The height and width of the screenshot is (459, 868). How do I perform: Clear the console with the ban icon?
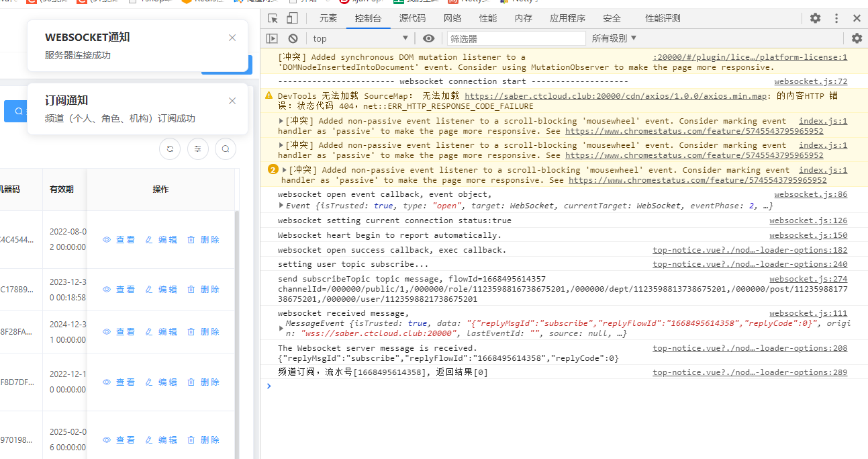293,38
